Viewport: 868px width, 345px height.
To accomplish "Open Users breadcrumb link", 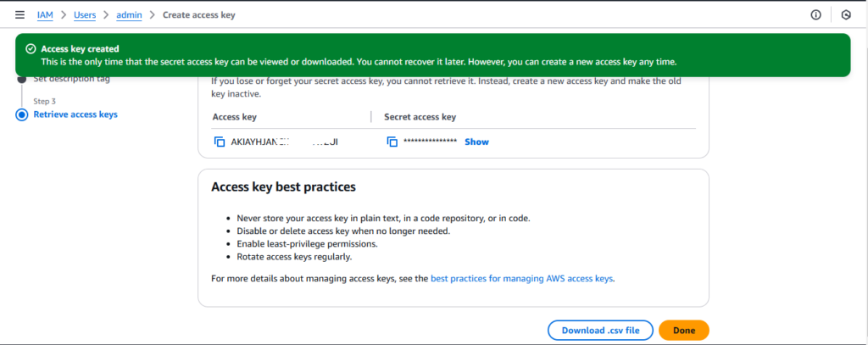I will tap(85, 15).
